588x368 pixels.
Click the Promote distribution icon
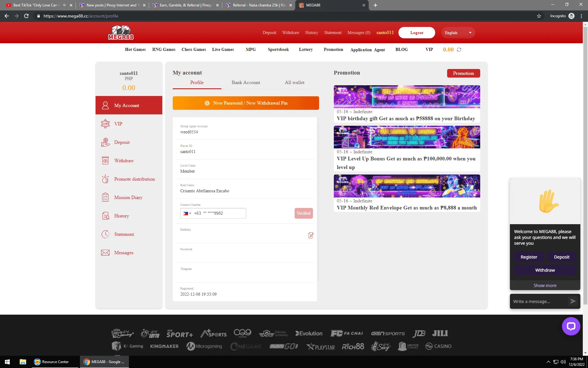[105, 179]
